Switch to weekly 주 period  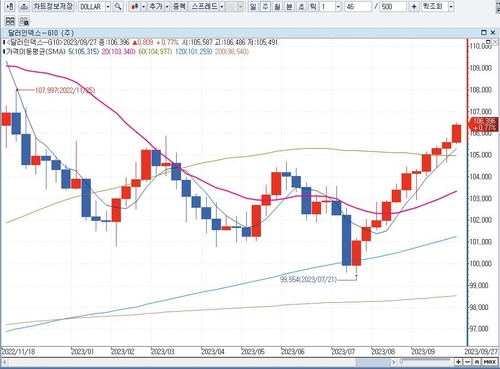[x=265, y=7]
